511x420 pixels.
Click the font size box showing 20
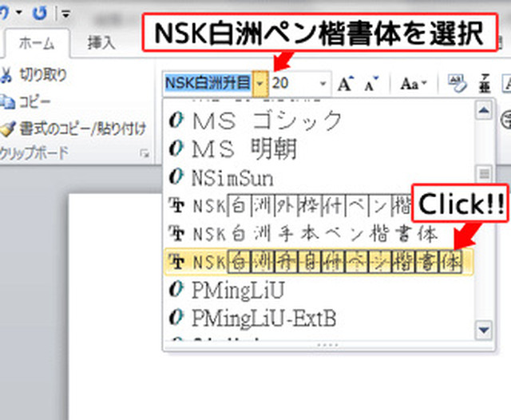click(x=293, y=83)
